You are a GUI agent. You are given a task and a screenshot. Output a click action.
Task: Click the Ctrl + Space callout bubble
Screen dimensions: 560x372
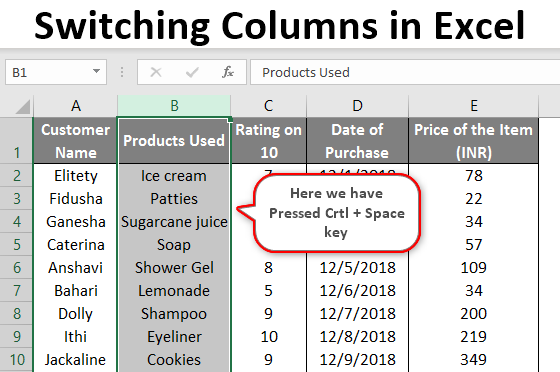(336, 213)
